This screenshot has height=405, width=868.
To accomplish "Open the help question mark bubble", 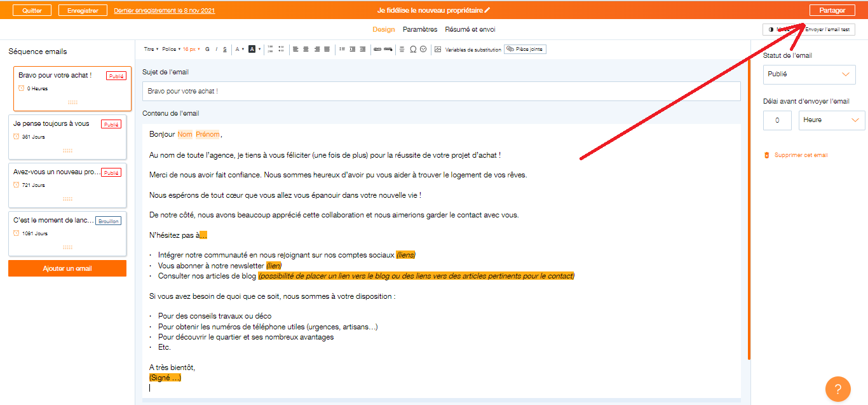I will [837, 389].
